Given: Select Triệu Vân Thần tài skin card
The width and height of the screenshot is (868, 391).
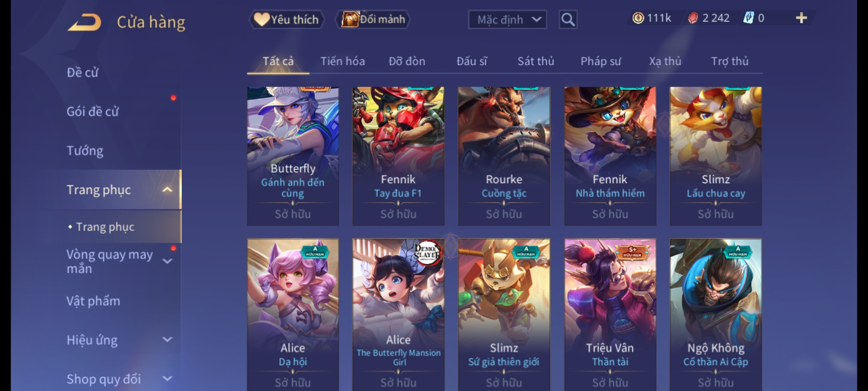Looking at the screenshot, I should point(610,315).
